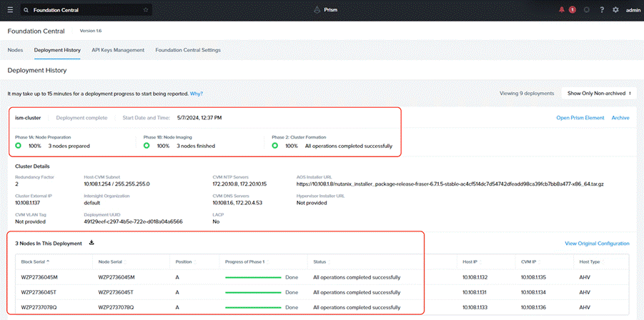Click Phase 1A Node Preparation status circle
Screen dimensions: 644x320
18,146
